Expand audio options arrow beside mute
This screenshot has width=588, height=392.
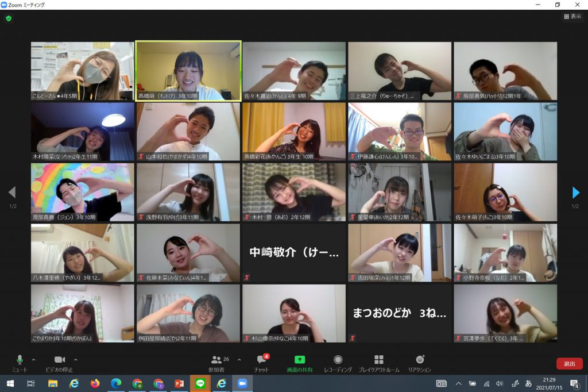33,360
